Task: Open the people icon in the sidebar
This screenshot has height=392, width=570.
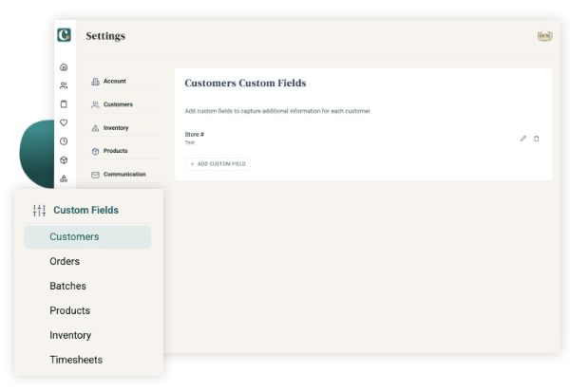Action: 64,85
